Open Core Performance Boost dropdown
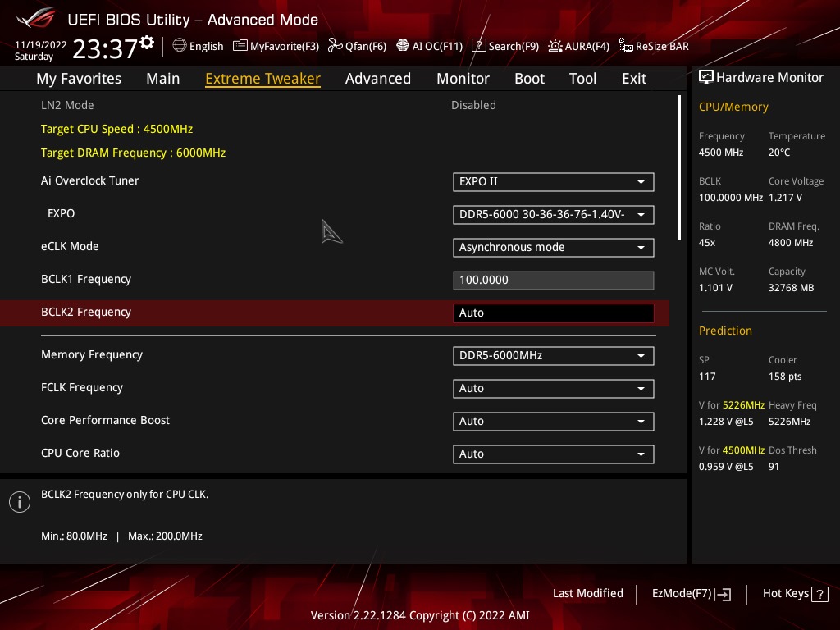 [x=554, y=421]
